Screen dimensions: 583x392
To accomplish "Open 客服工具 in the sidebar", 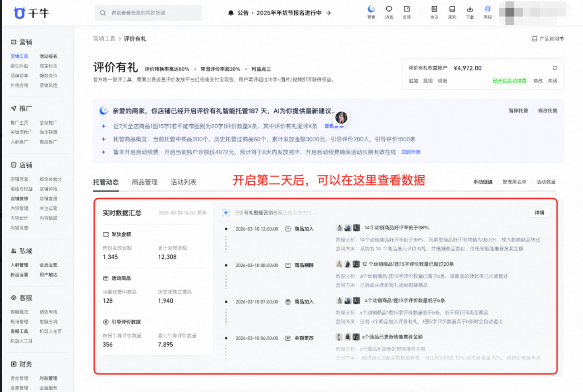I will click(x=19, y=331).
